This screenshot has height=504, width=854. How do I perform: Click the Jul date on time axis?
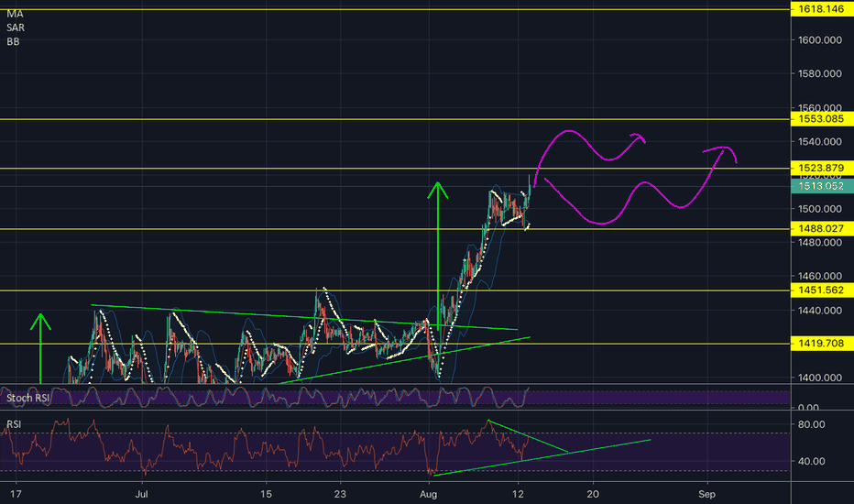[x=142, y=494]
